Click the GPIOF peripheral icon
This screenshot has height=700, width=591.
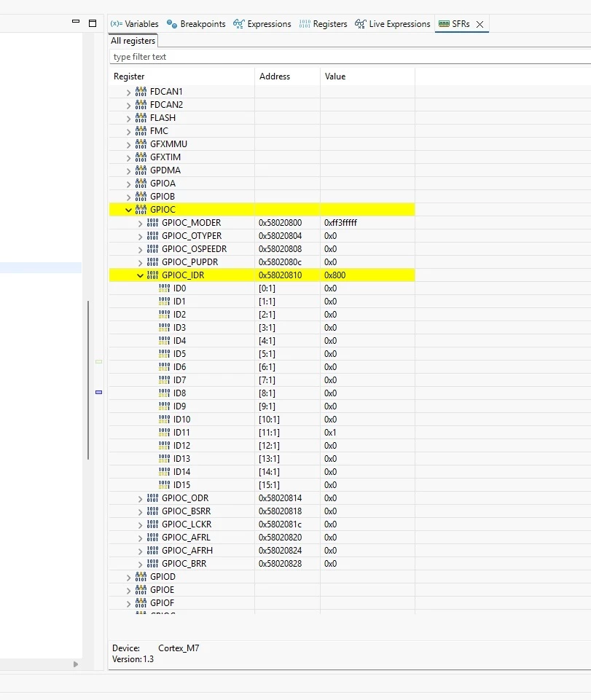141,602
